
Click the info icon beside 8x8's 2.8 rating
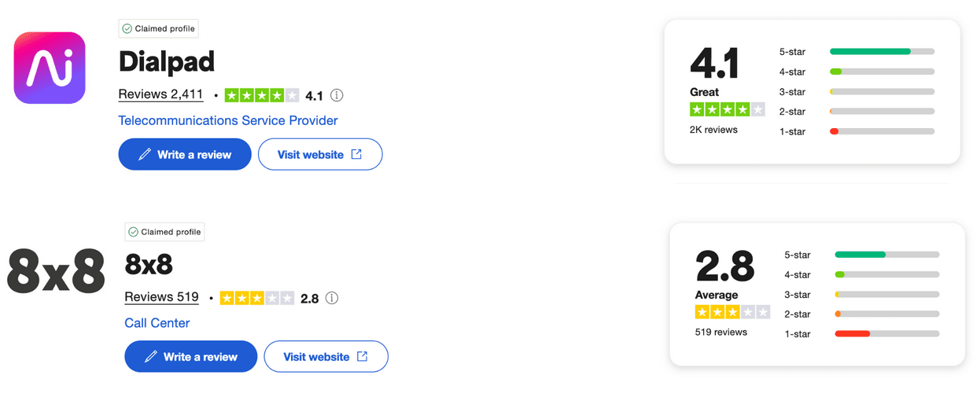(332, 299)
